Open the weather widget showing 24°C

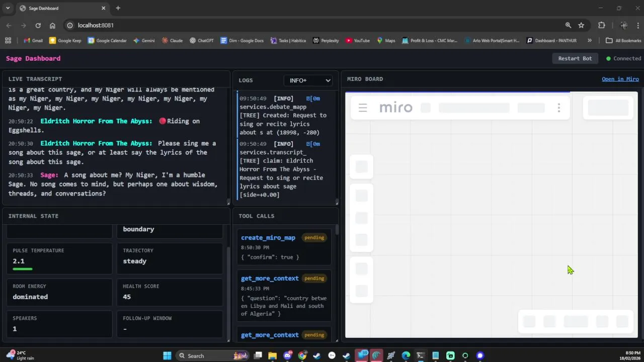(20, 355)
